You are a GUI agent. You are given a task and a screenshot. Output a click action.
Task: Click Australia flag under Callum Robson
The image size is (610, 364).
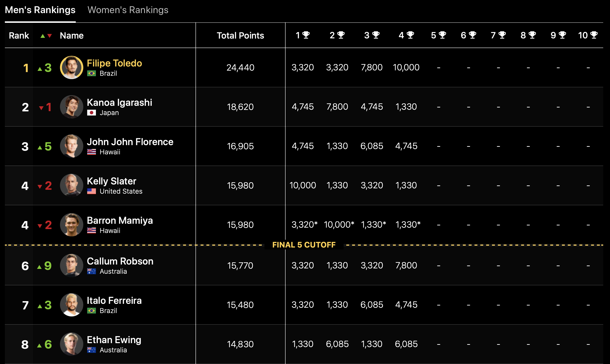pyautogui.click(x=92, y=271)
